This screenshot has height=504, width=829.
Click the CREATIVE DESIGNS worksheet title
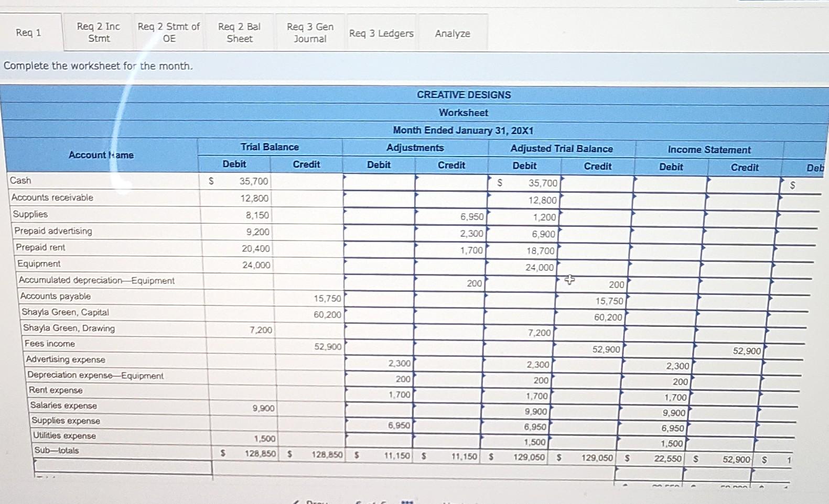pos(464,95)
